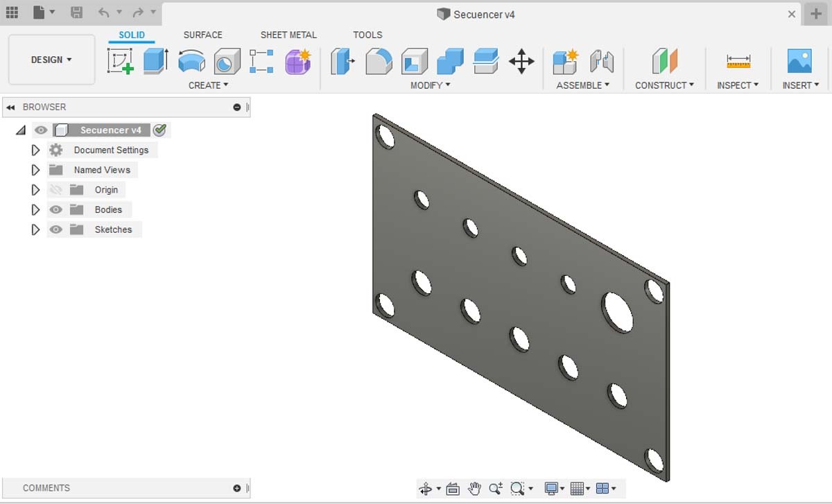This screenshot has width=832, height=504.
Task: Expand the Named Views node
Action: point(35,170)
